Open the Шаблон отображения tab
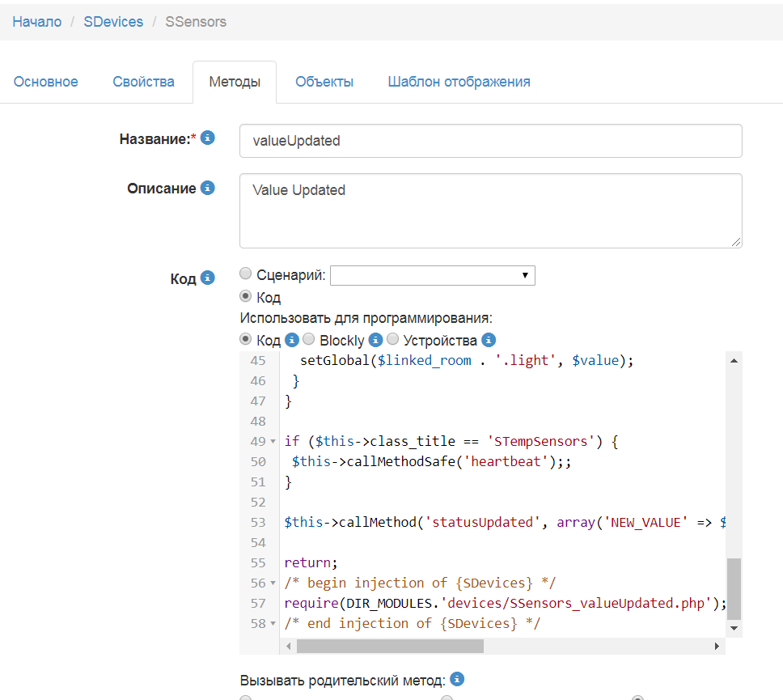This screenshot has height=700, width=783. [x=459, y=82]
